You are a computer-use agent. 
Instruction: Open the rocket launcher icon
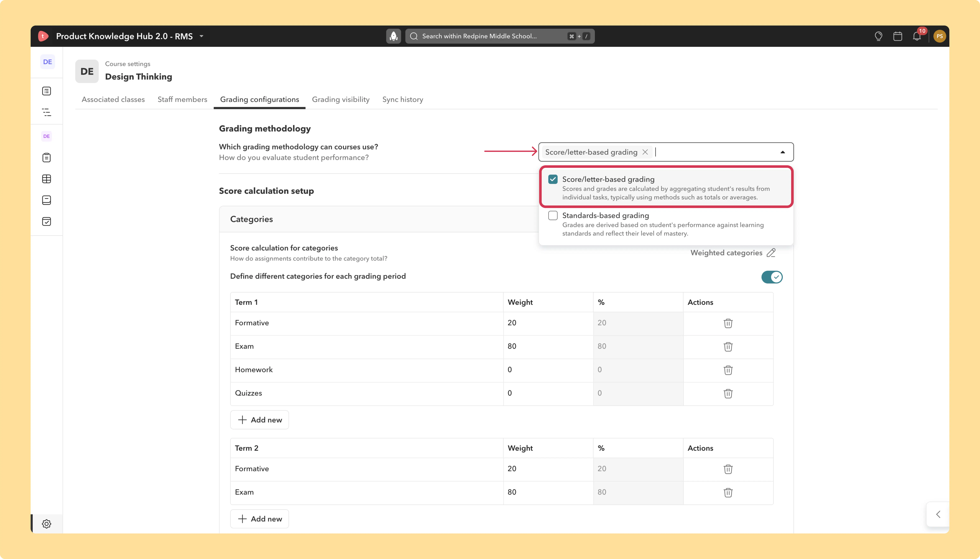coord(393,36)
